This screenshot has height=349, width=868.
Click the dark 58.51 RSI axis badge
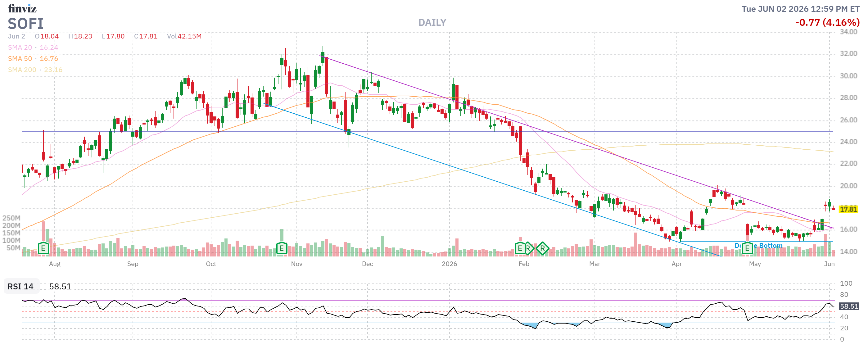(x=849, y=306)
